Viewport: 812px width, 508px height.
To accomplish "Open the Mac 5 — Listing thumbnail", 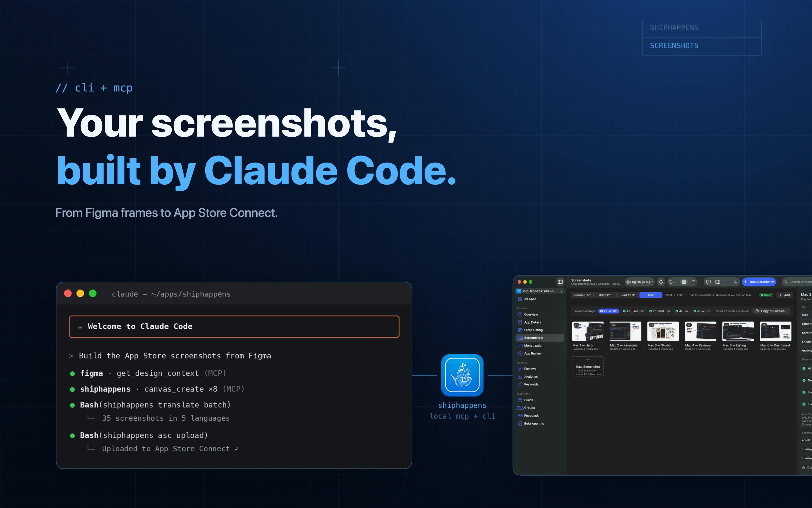I will click(738, 331).
